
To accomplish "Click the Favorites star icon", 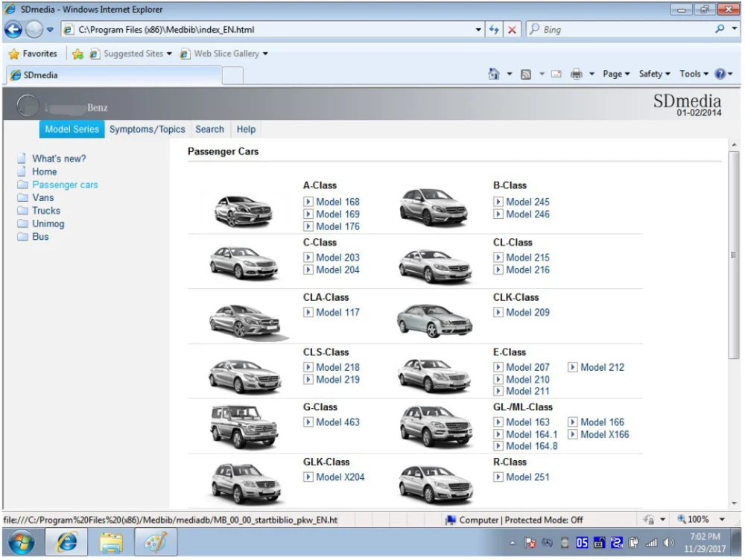I will (x=13, y=54).
